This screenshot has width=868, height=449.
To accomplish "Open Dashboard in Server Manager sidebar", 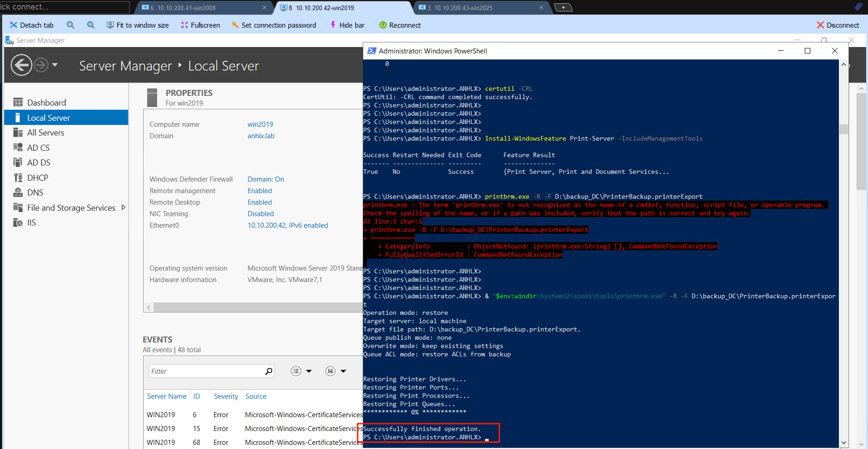I will 47,102.
